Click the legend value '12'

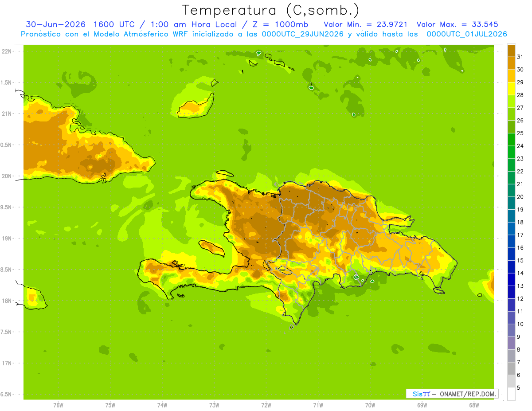520,299
